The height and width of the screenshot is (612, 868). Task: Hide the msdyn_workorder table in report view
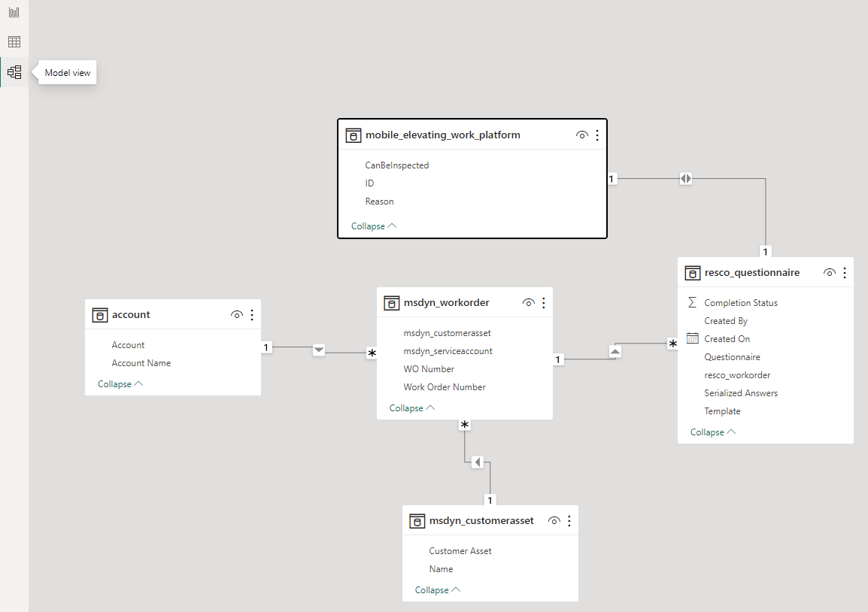529,303
